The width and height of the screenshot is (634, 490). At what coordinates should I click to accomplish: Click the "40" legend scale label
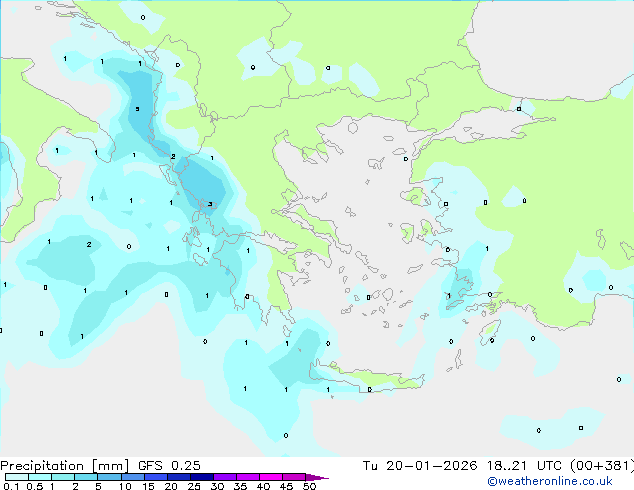[x=263, y=486]
